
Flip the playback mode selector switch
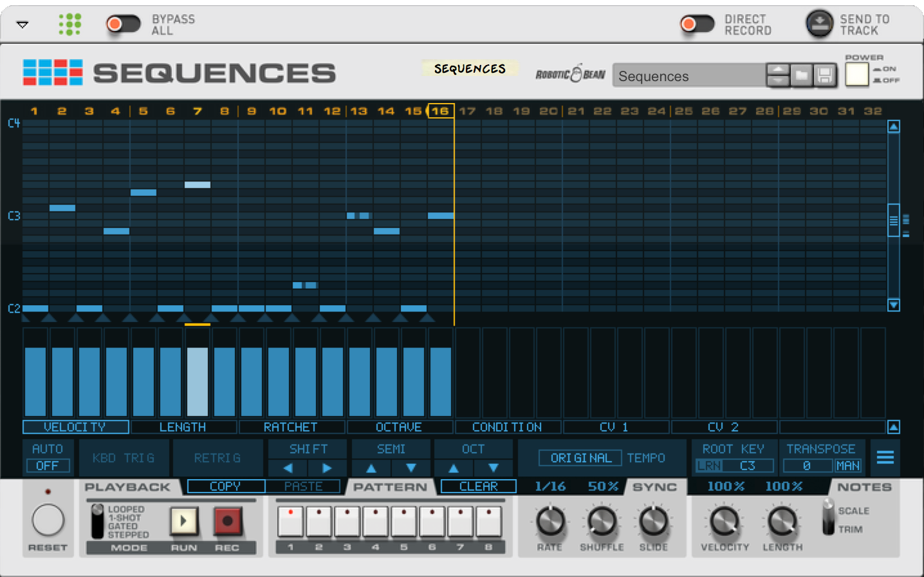point(97,522)
